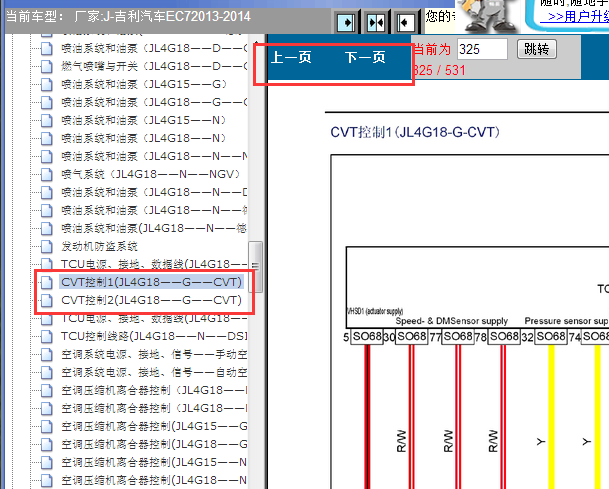Click page icon of 喷油系统和油泵（JL4G15——N） row
Viewport: 609px width, 489px height.
pyautogui.click(x=47, y=120)
